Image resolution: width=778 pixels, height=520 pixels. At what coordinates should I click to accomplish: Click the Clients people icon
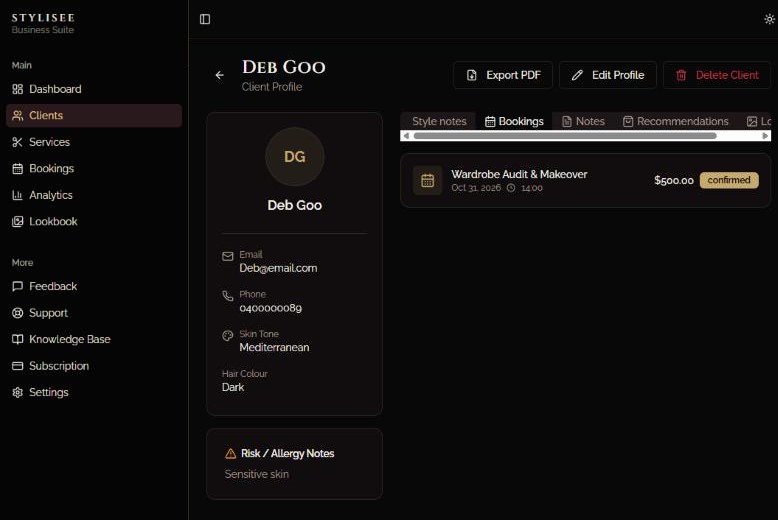click(17, 115)
